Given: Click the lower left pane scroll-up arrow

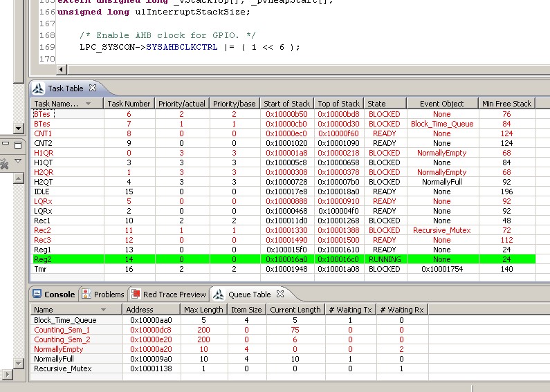Looking at the screenshot, I should tap(19, 178).
